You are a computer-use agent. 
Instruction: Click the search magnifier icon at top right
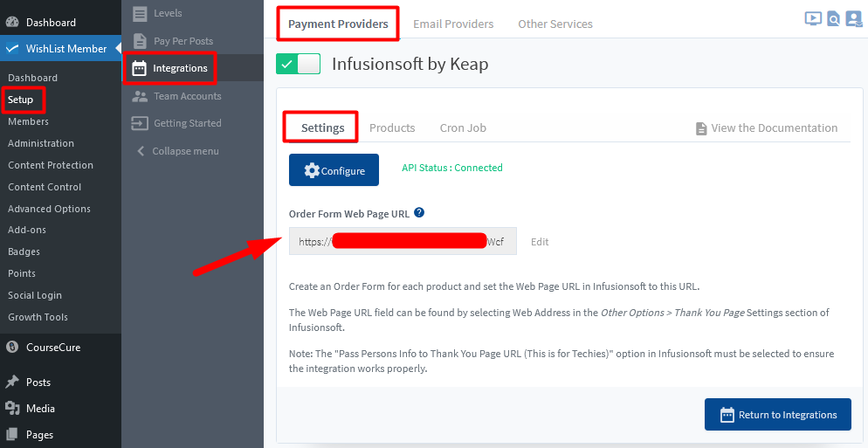click(833, 19)
